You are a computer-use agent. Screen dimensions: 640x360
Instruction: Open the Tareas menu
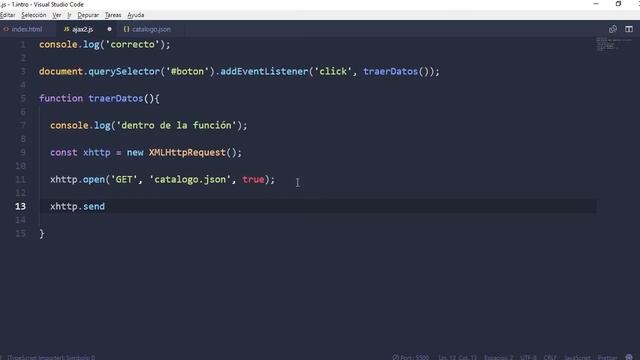(113, 15)
